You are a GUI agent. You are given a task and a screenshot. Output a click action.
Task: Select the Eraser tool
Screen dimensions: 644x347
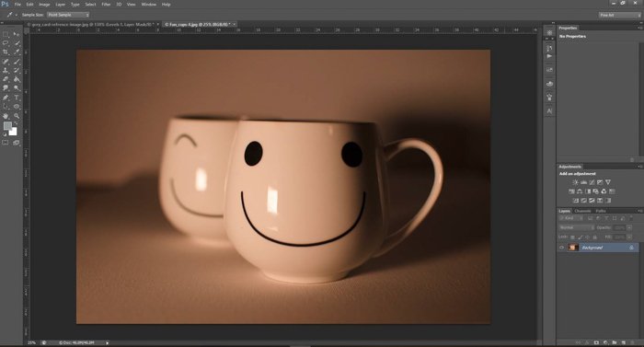[x=6, y=79]
